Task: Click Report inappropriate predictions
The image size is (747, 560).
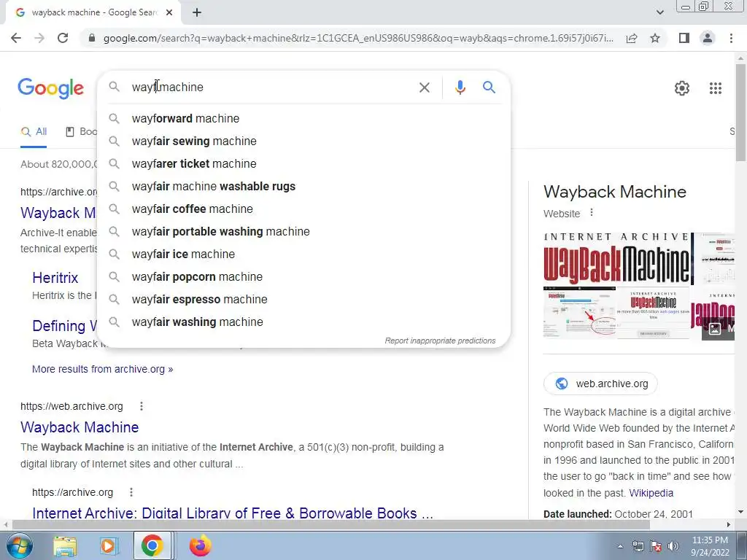Action: point(440,341)
